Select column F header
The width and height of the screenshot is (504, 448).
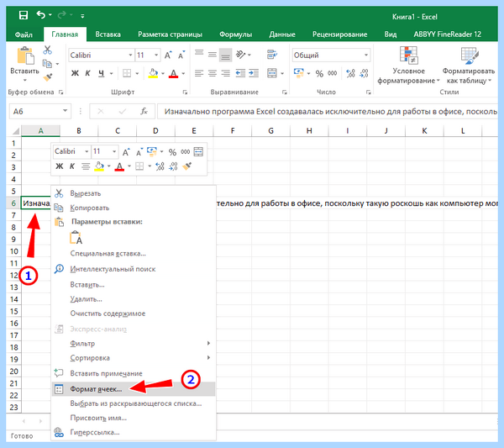(233, 130)
